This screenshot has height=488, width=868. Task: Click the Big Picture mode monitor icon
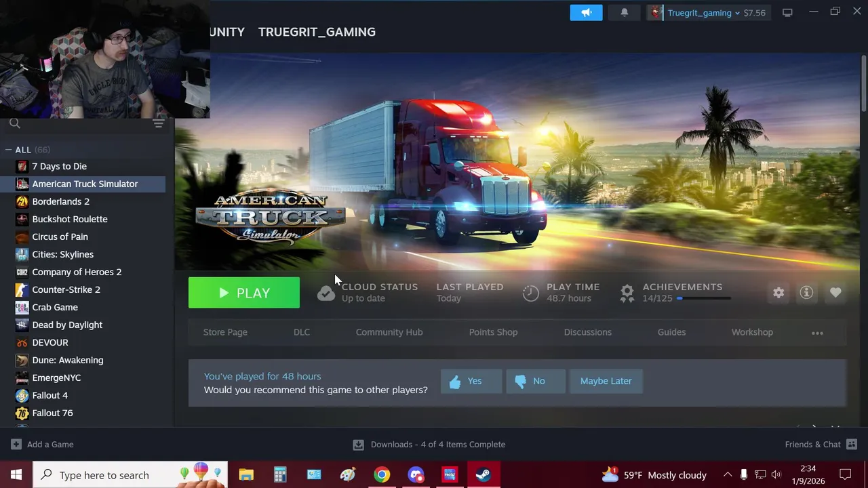787,12
